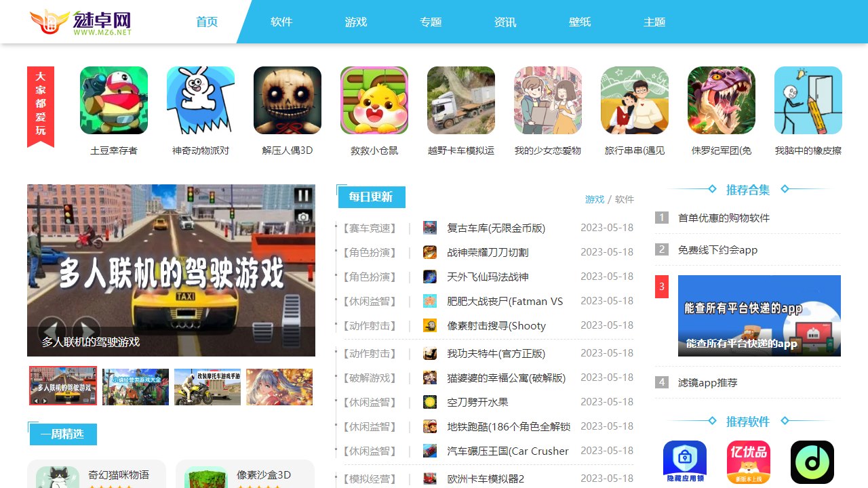
Task: Open the 隐藏应用锁 app icon
Action: pos(685,462)
